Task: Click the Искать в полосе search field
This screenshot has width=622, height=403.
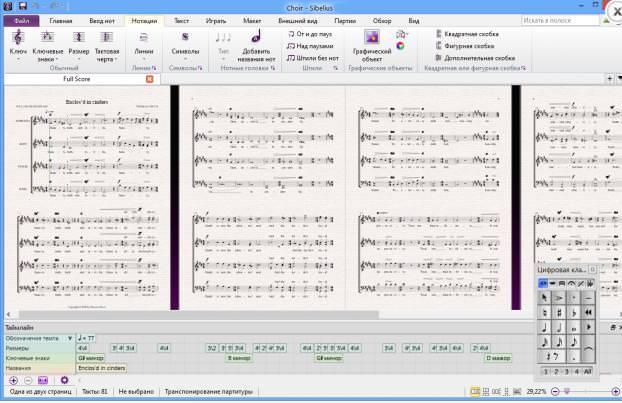Action: click(560, 20)
